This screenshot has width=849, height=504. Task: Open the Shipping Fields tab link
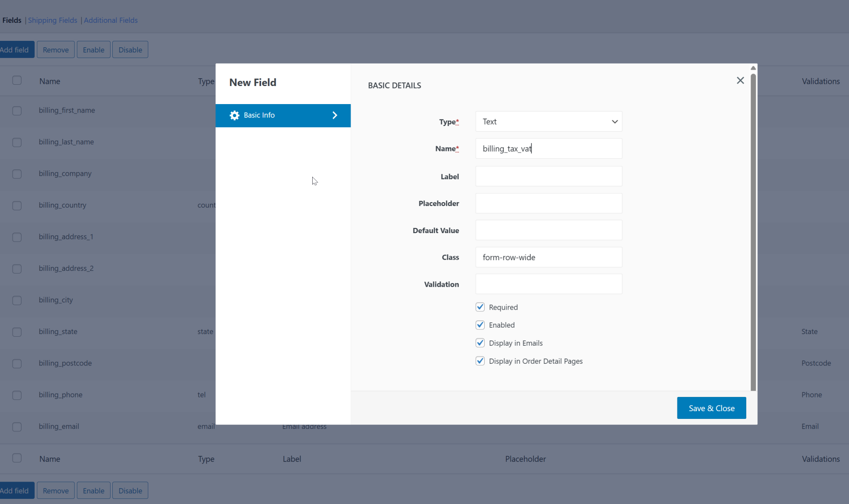52,20
